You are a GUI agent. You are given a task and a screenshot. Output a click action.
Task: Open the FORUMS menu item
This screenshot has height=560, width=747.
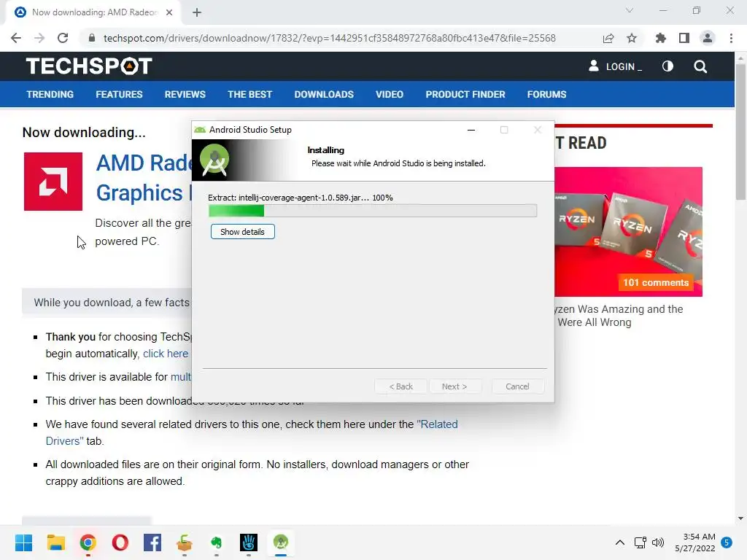[546, 94]
